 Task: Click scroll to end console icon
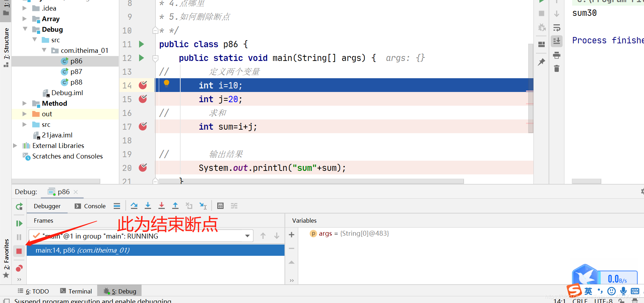[x=557, y=41]
